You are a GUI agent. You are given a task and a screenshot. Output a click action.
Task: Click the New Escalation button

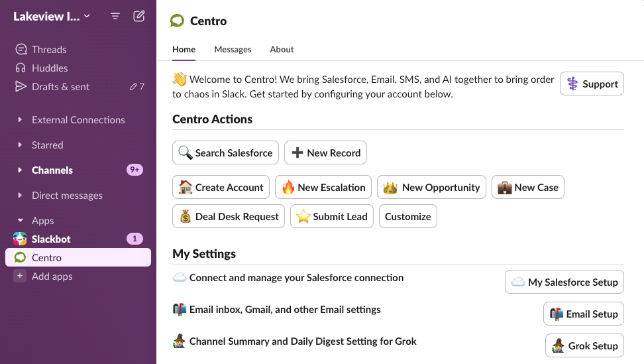[323, 188]
